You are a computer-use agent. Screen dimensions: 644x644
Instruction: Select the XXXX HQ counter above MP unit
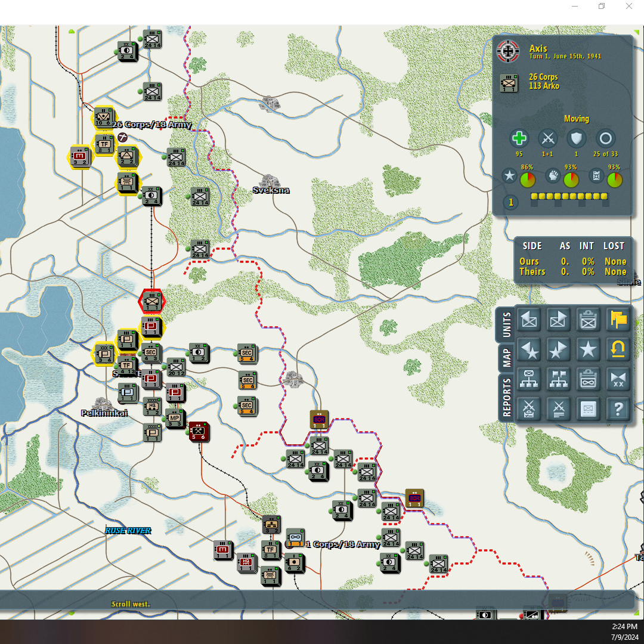tap(152, 406)
